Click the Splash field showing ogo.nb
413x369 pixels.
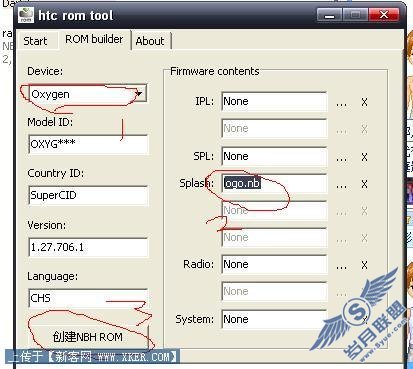click(x=274, y=183)
